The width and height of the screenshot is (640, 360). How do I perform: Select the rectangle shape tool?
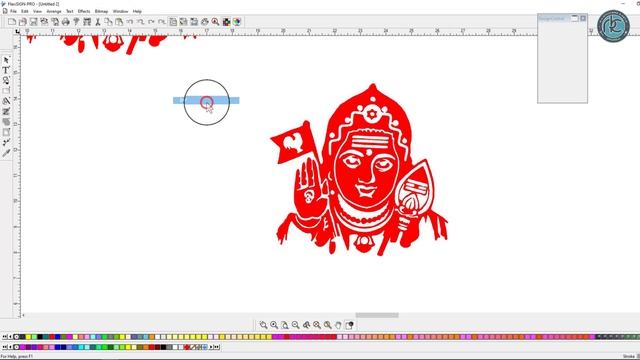[x=6, y=91]
